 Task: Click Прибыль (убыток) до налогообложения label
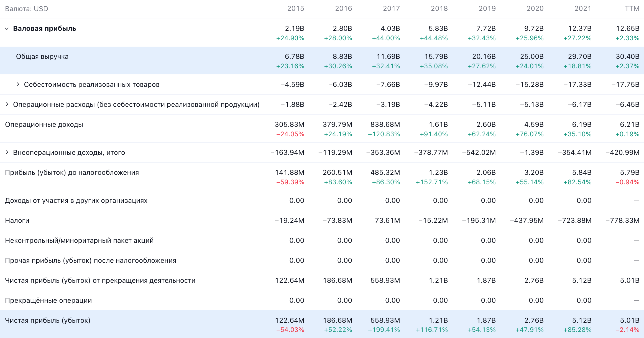coord(72,173)
